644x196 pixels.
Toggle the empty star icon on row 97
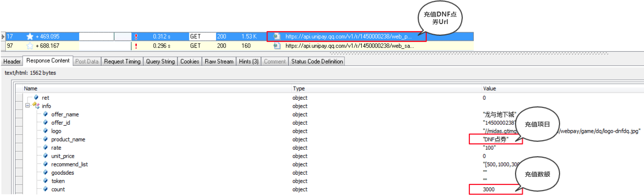pyautogui.click(x=30, y=45)
